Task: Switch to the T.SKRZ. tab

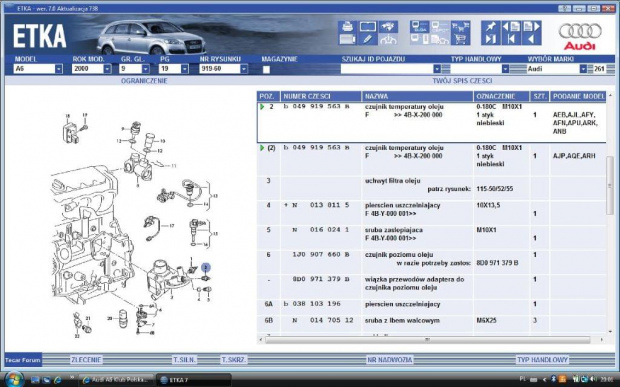Action: pyautogui.click(x=234, y=360)
